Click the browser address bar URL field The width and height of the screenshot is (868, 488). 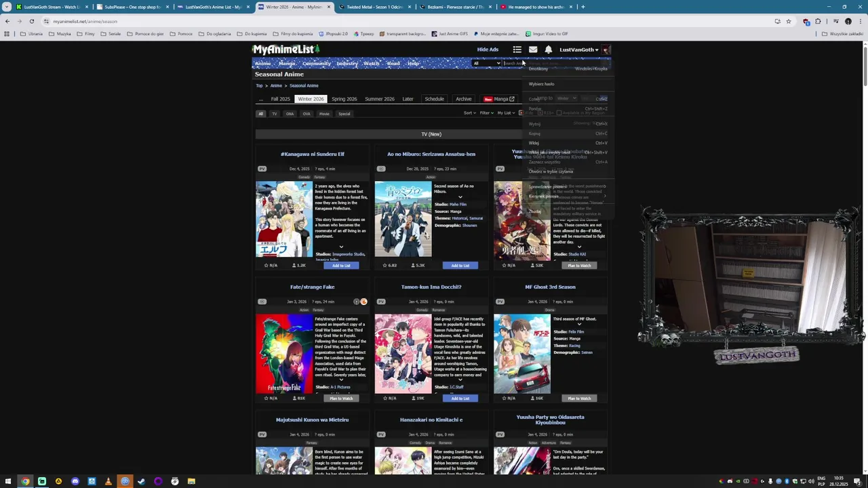[407, 21]
